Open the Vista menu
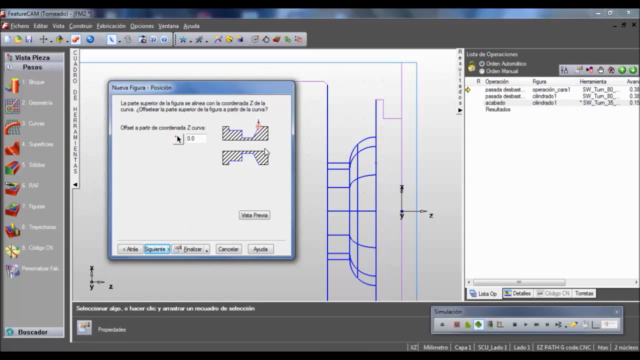This screenshot has height=360, width=640. coord(58,26)
